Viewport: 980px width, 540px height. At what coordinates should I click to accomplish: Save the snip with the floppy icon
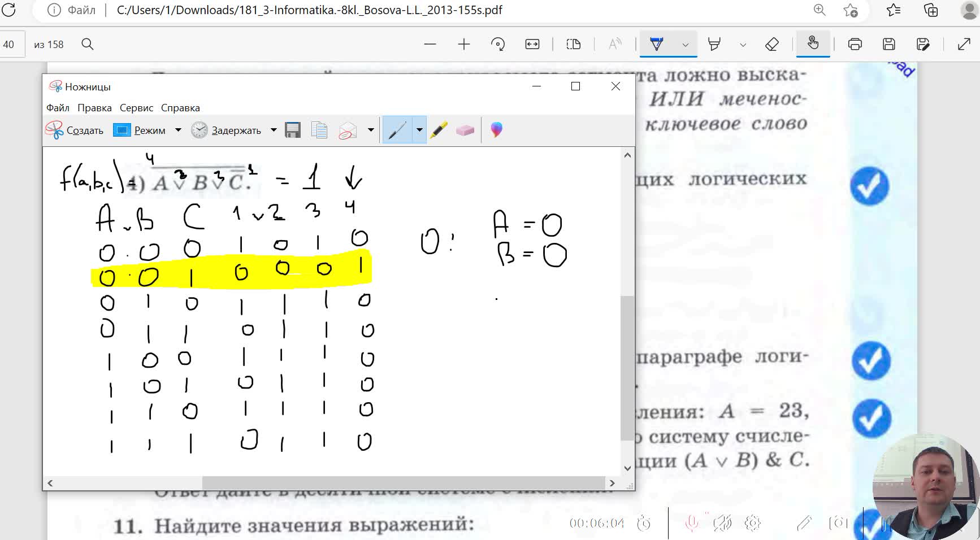(293, 130)
